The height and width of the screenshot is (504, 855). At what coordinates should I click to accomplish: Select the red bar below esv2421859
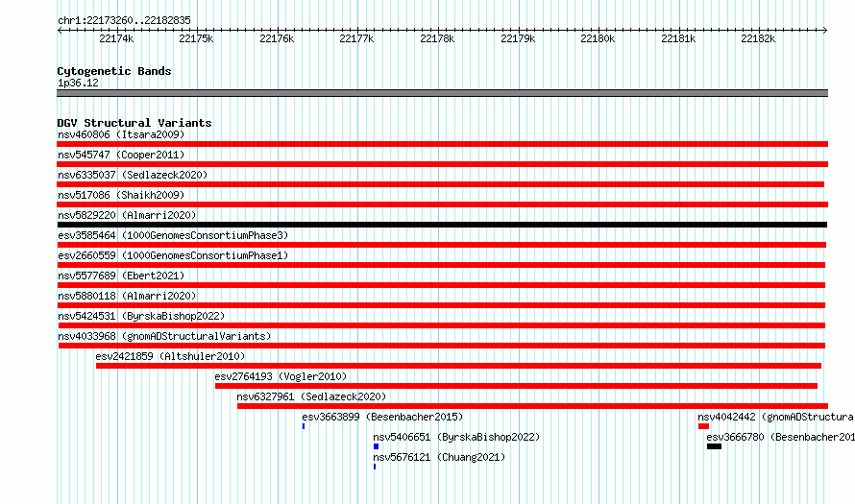[458, 366]
